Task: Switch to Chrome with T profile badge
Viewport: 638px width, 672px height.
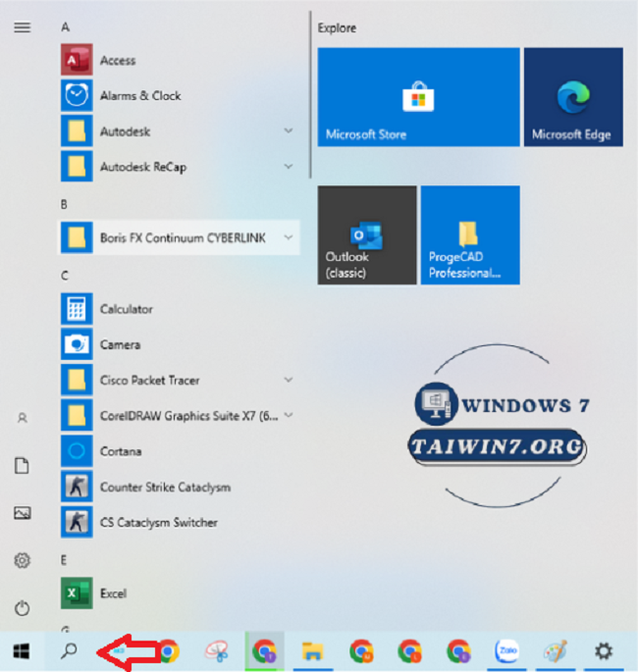Action: [x=265, y=651]
